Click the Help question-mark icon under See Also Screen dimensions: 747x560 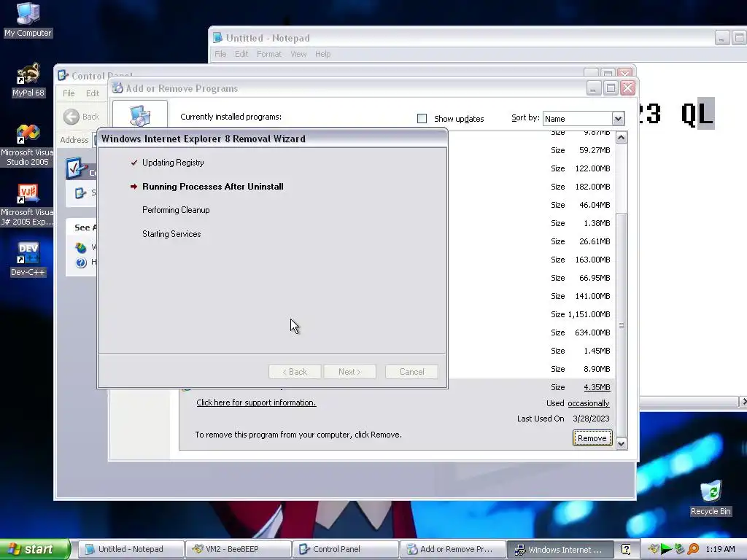[x=81, y=262]
